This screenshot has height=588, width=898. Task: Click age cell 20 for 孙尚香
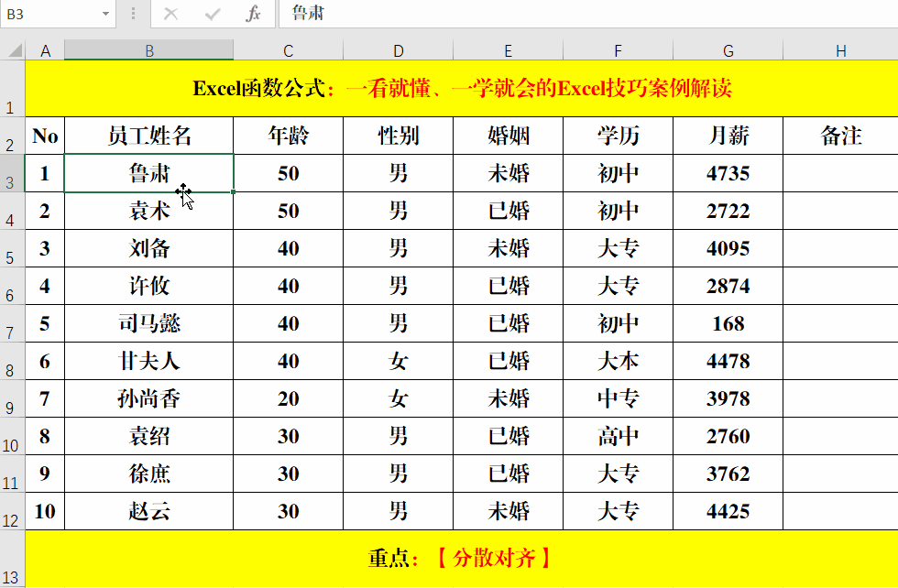(288, 398)
